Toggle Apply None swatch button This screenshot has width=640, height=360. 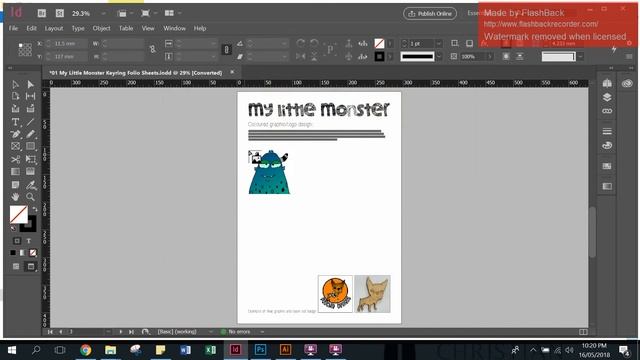pyautogui.click(x=33, y=253)
